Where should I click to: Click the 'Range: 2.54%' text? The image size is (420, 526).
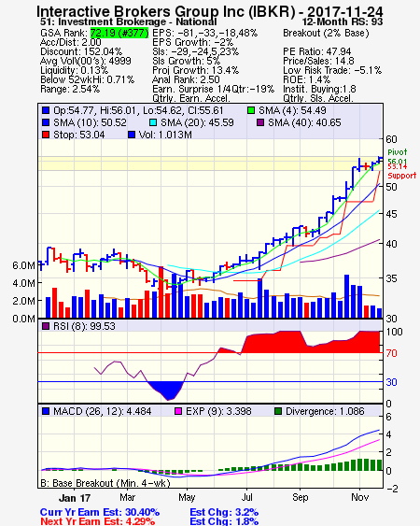70,90
